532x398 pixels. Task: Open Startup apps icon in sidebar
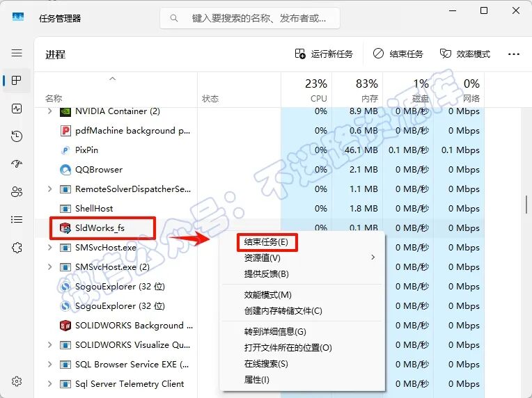17,164
